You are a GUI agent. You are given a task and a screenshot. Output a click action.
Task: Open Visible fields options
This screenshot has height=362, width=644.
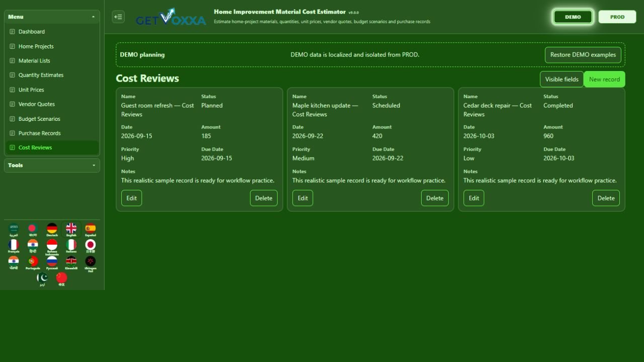pyautogui.click(x=561, y=79)
